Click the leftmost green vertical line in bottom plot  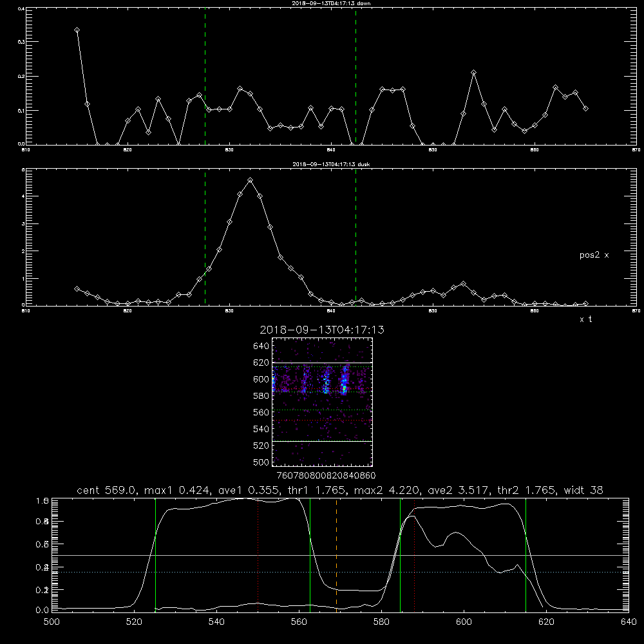(x=155, y=554)
